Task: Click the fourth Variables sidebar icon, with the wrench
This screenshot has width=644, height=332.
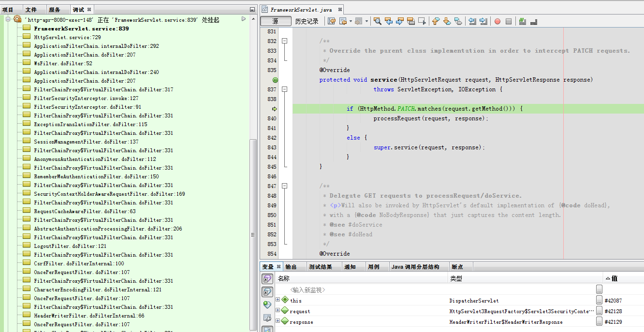Action: pyautogui.click(x=267, y=318)
